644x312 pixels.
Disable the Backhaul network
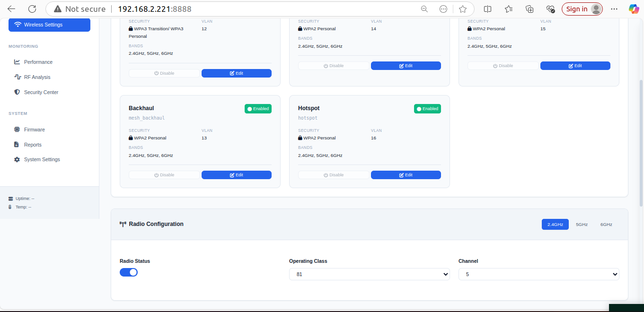164,175
